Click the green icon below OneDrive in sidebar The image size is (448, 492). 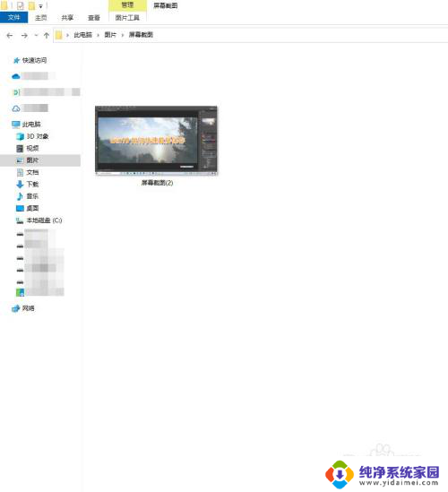[x=16, y=92]
